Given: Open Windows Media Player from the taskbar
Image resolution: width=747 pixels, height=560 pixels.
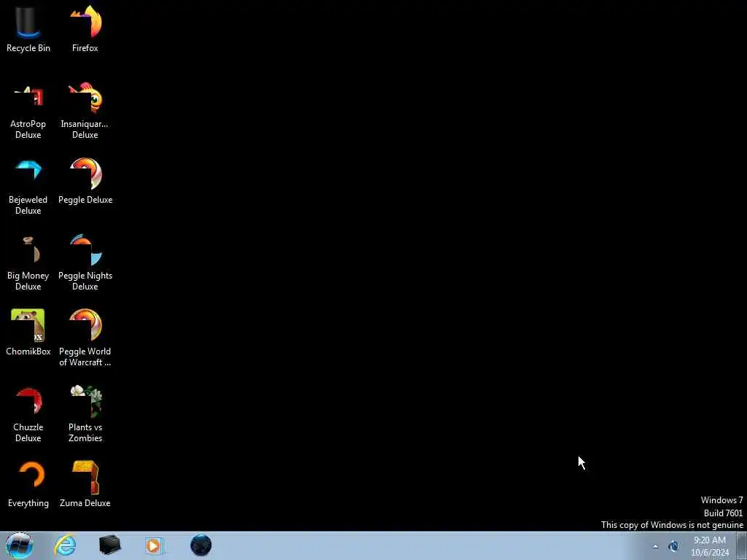Looking at the screenshot, I should pos(155,545).
